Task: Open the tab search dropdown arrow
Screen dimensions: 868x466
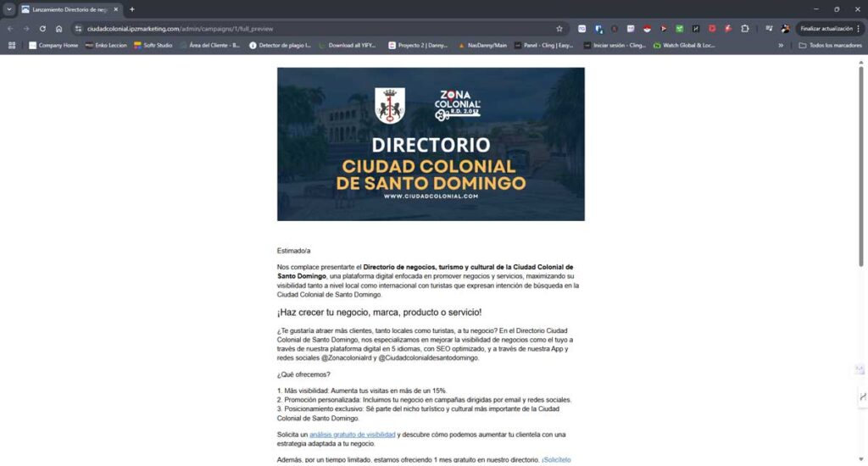Action: click(x=8, y=9)
